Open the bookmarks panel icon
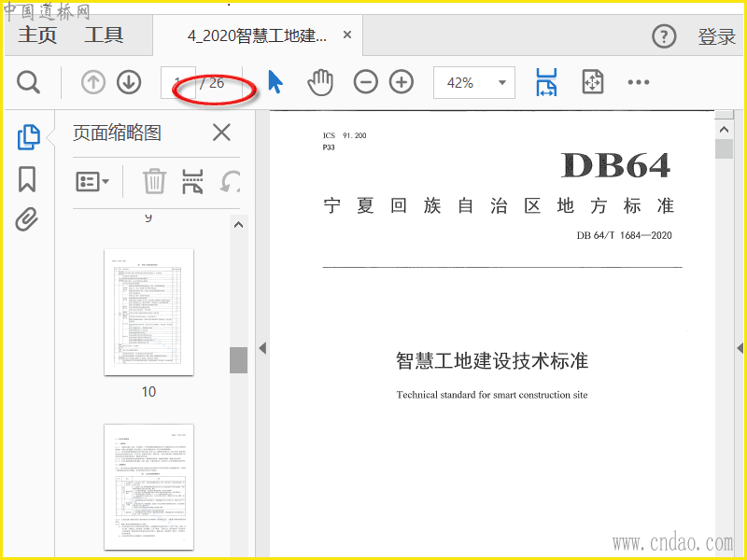This screenshot has width=747, height=560. [27, 179]
